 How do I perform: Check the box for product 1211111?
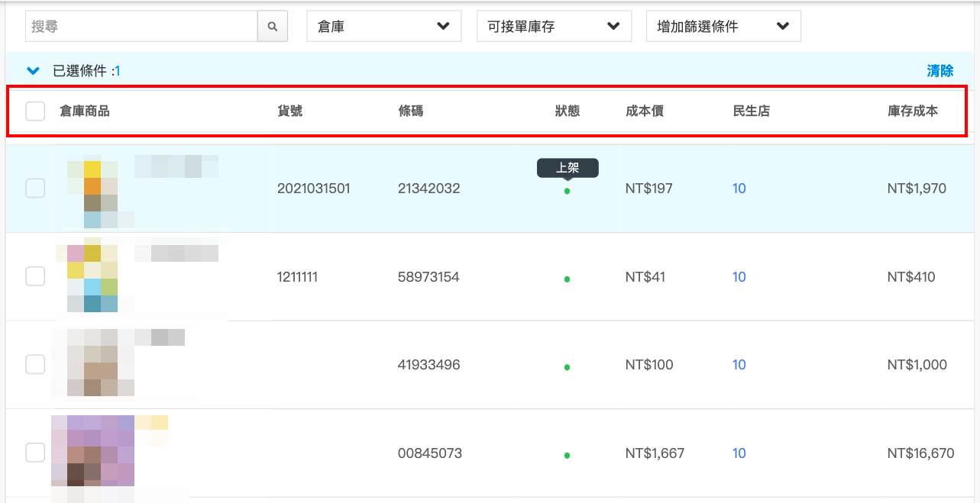pyautogui.click(x=35, y=276)
